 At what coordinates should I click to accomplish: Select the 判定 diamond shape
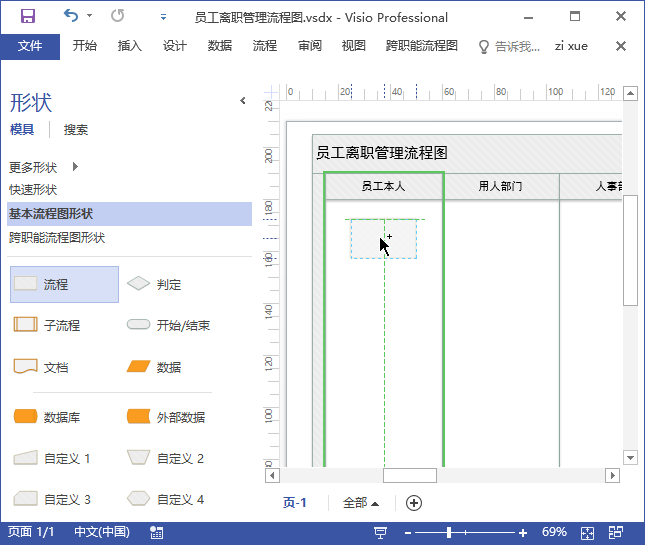(154, 284)
